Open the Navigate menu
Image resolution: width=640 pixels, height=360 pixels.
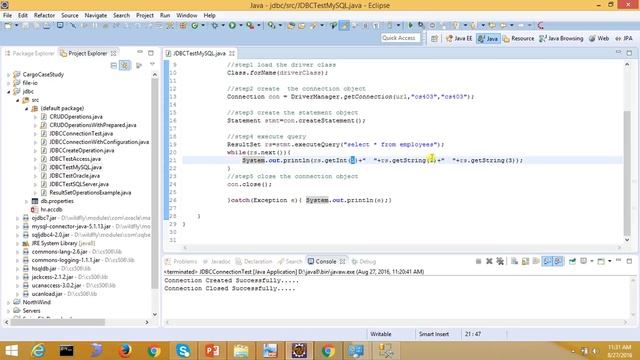coord(96,15)
